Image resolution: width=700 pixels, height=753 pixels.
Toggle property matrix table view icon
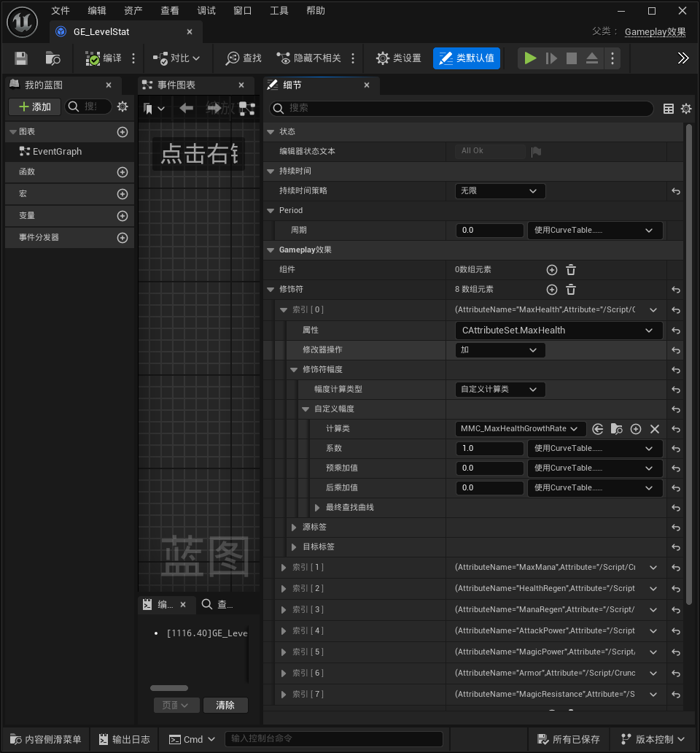[x=669, y=109]
